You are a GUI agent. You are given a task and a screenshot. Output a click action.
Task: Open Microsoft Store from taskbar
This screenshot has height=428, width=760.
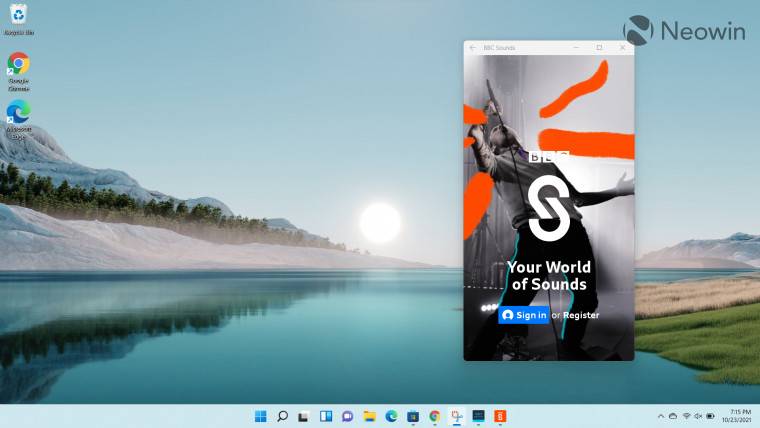pos(413,416)
